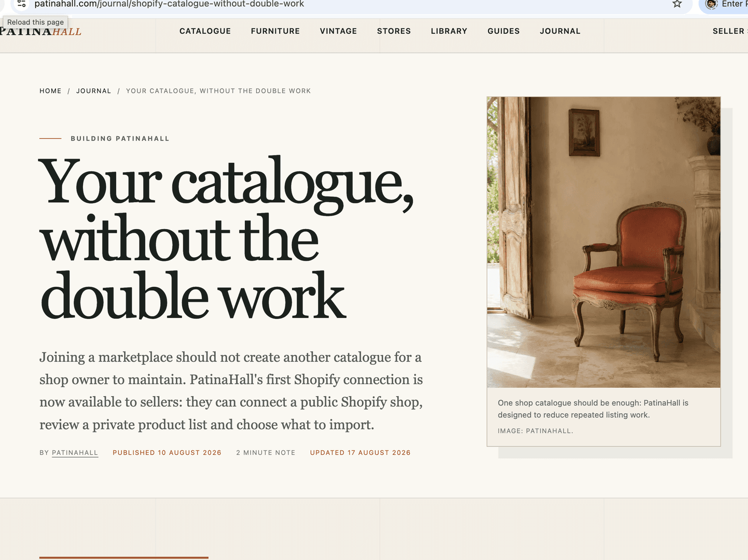Bookmark this page with the star icon

pyautogui.click(x=677, y=4)
